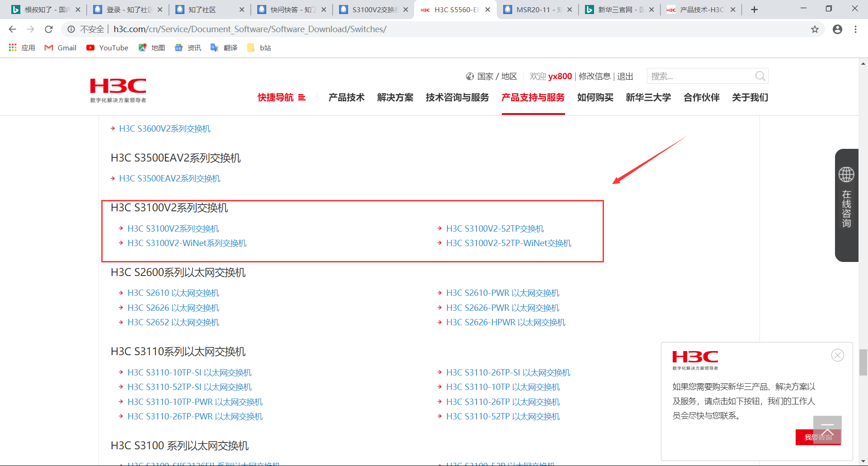Open the H3C S3110-10TP-SI 以太网交换机 link
868x466 pixels.
189,373
